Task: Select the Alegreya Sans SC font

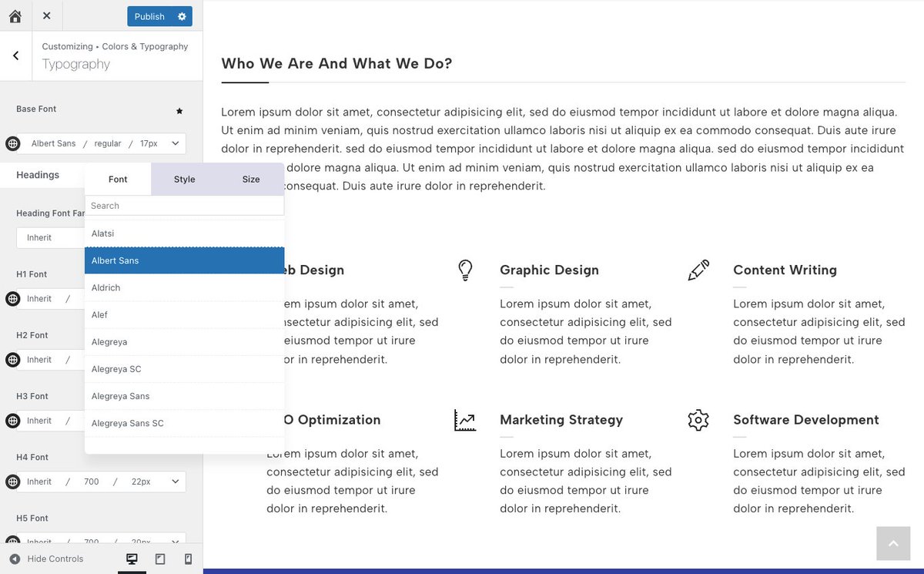Action: click(x=185, y=423)
